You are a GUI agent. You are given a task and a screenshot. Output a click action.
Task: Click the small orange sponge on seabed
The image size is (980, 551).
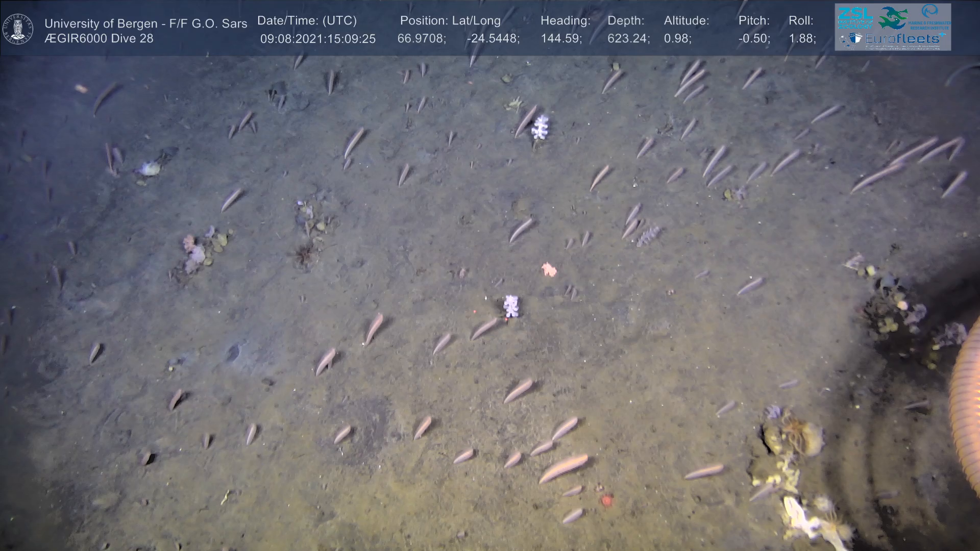click(549, 269)
